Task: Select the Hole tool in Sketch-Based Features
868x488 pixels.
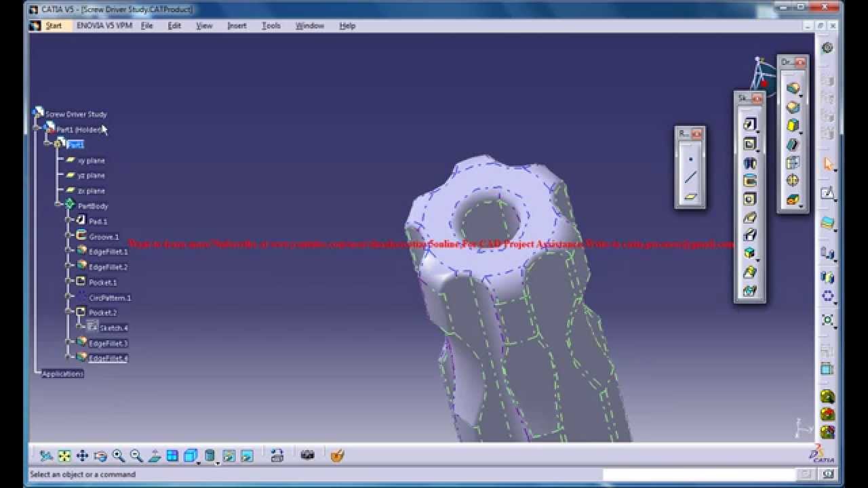Action: pos(749,199)
